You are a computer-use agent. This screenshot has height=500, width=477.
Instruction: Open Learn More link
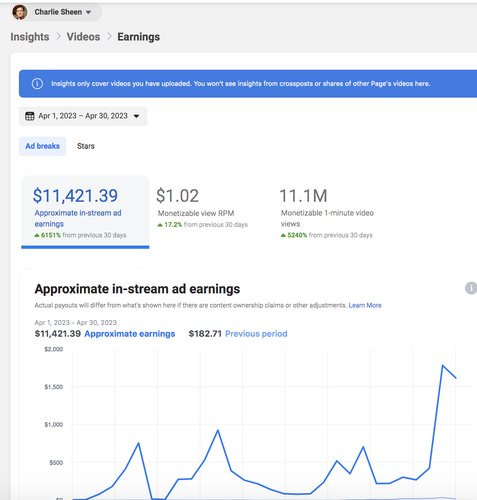click(365, 305)
